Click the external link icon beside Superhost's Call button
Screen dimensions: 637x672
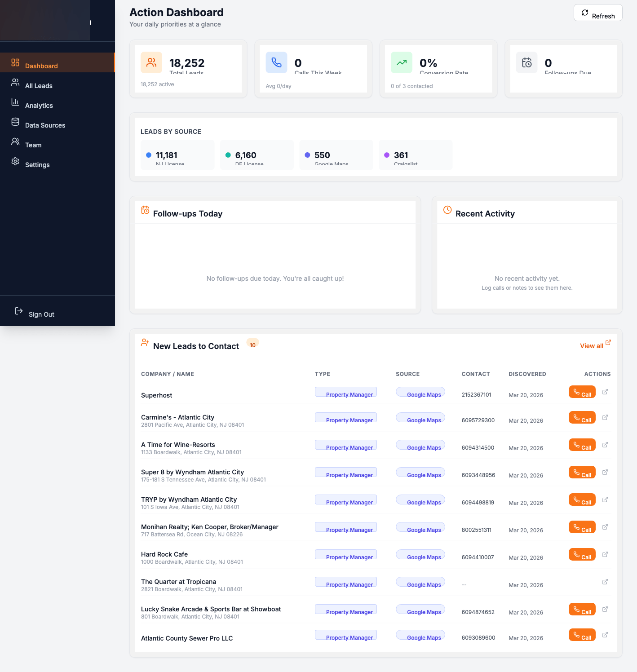(605, 391)
